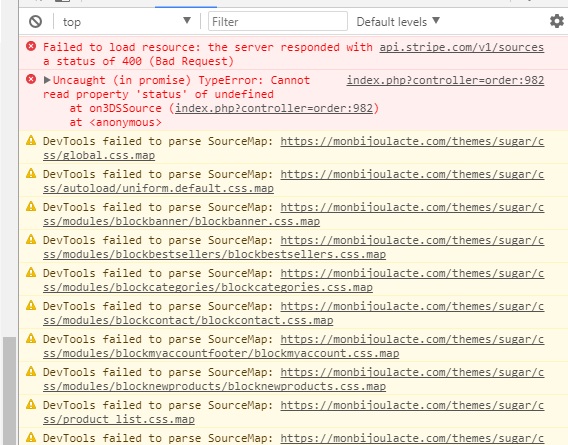Open the Default levels dropdown
This screenshot has height=445, width=568.
[398, 22]
